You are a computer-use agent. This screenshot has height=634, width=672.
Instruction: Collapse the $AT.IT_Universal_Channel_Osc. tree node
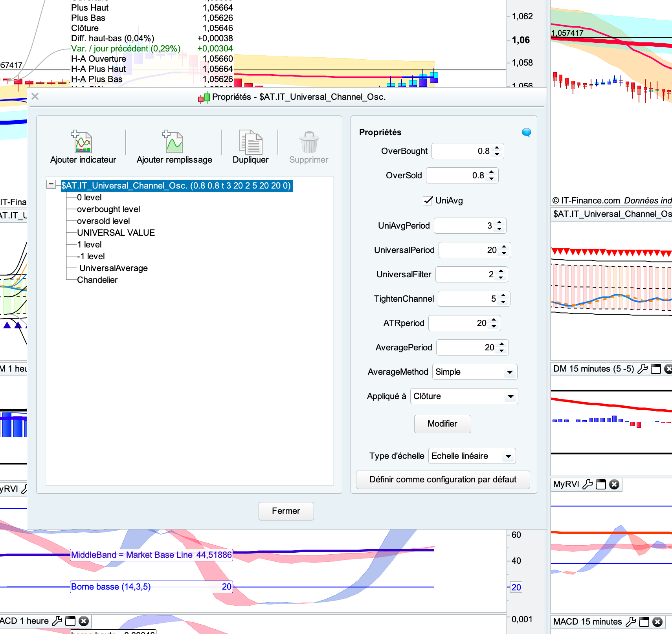pyautogui.click(x=51, y=184)
